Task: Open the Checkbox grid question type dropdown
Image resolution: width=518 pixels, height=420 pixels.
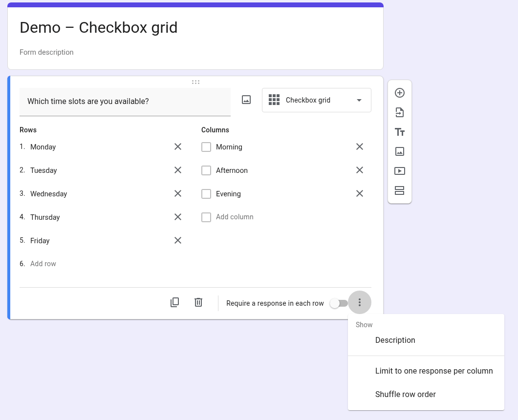Action: (317, 100)
